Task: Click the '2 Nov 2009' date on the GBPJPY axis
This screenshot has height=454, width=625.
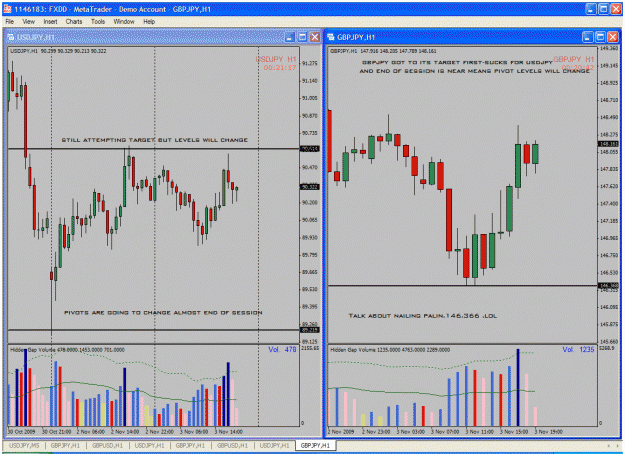Action: 341,431
